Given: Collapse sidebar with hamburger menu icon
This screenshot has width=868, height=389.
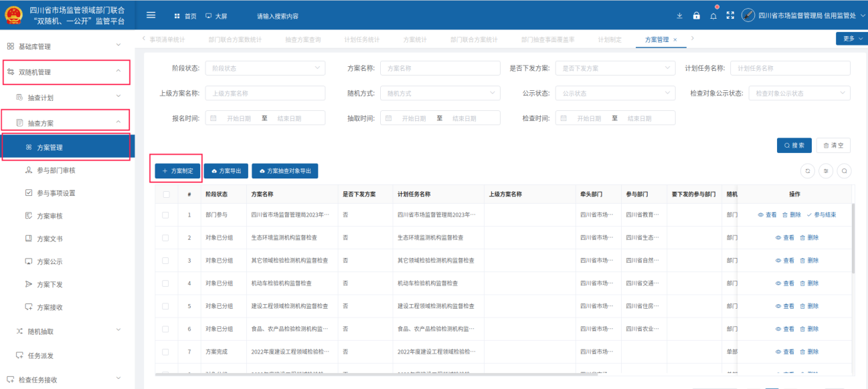Looking at the screenshot, I should (x=151, y=15).
